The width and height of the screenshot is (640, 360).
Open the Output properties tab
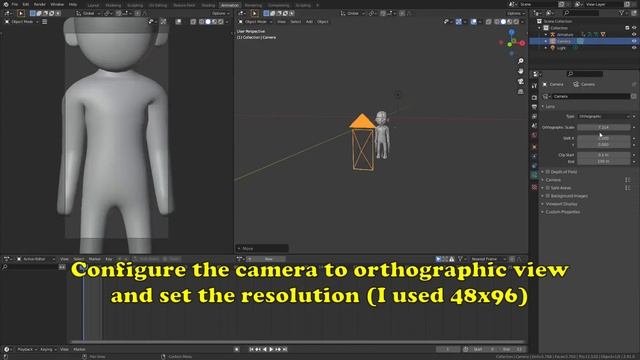coord(534,107)
